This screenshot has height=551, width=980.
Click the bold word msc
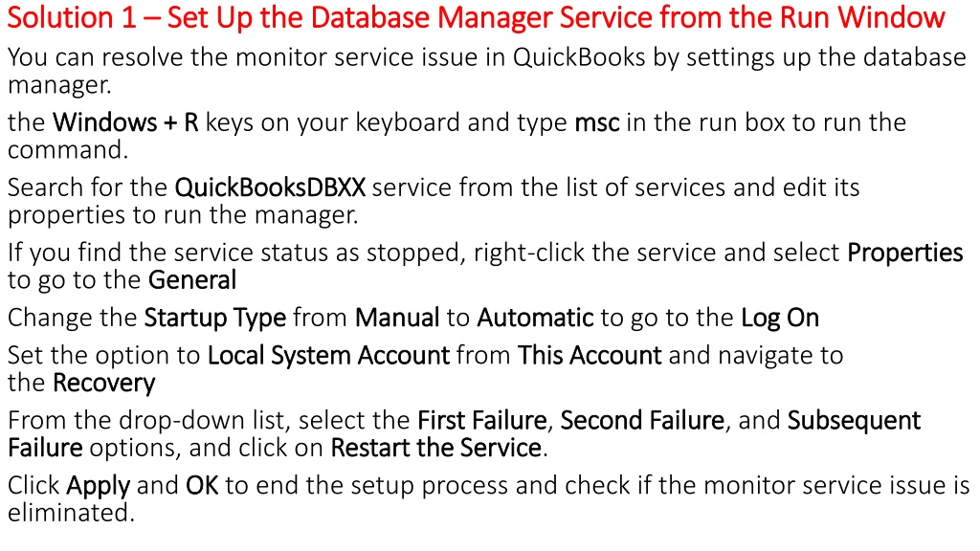click(x=597, y=123)
